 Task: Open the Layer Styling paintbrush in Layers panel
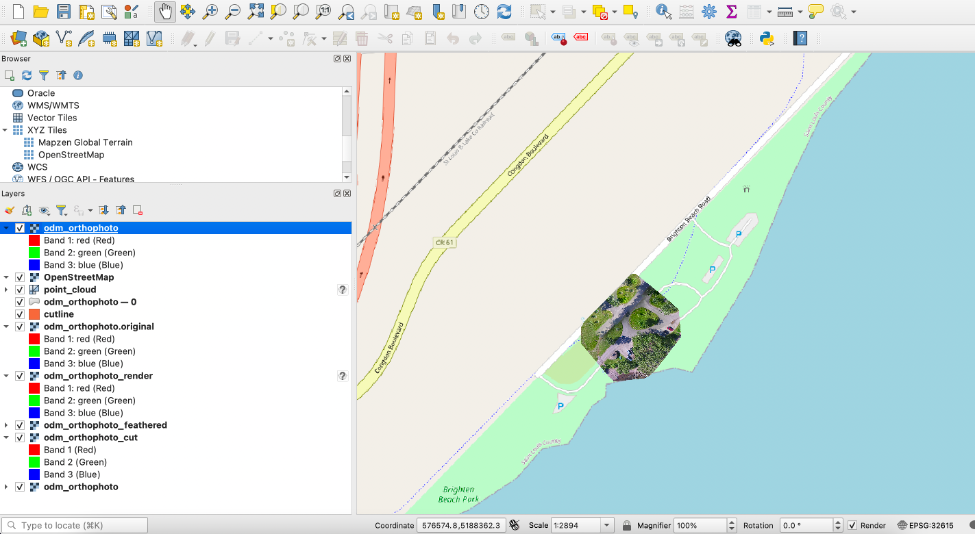10,210
